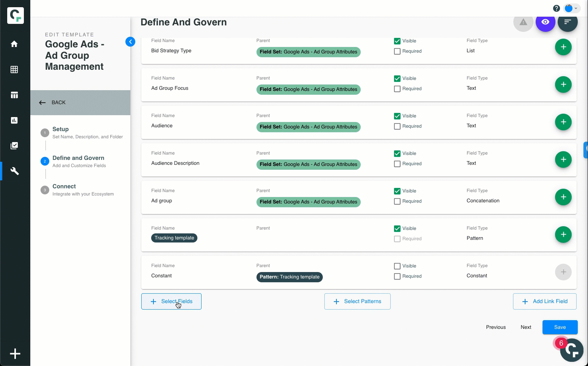Toggle Required checkbox for Constant row
The height and width of the screenshot is (366, 588).
397,276
